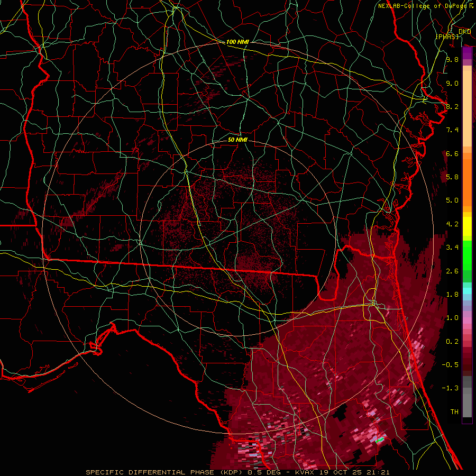Click the 5.0 scale value
Screen dimensions: 476x476
(452, 200)
